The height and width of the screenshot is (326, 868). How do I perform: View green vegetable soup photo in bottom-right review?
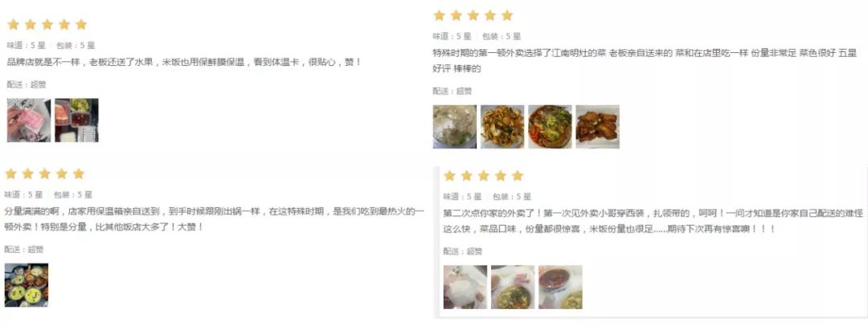(513, 287)
